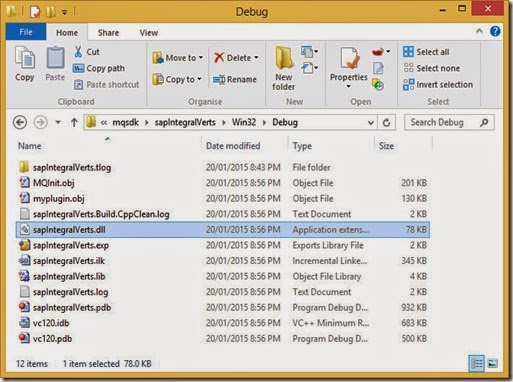Open Customize Quick Access Toolbar dropdown
513x382 pixels.
pyautogui.click(x=65, y=12)
